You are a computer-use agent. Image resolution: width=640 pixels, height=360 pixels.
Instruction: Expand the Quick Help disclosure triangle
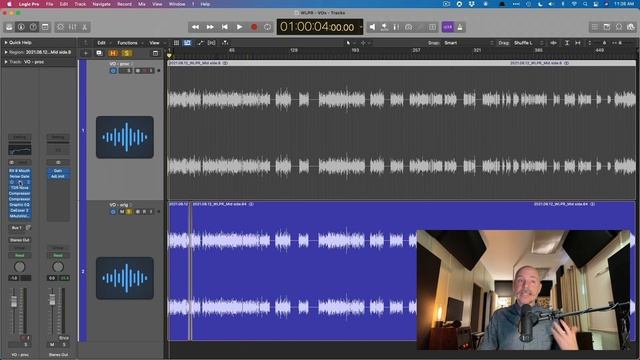coord(6,42)
